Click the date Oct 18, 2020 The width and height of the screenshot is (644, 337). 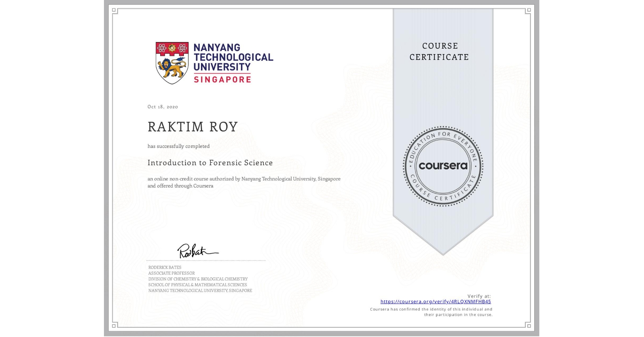coord(162,106)
